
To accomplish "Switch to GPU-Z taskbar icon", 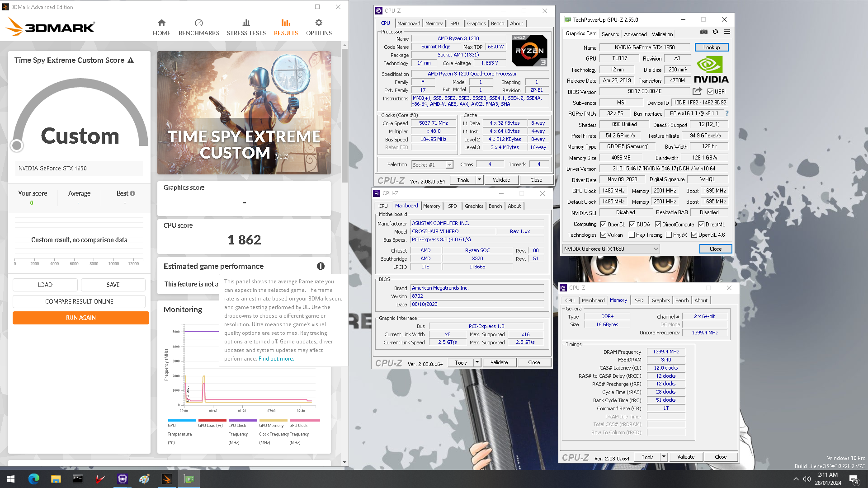I will click(x=189, y=479).
